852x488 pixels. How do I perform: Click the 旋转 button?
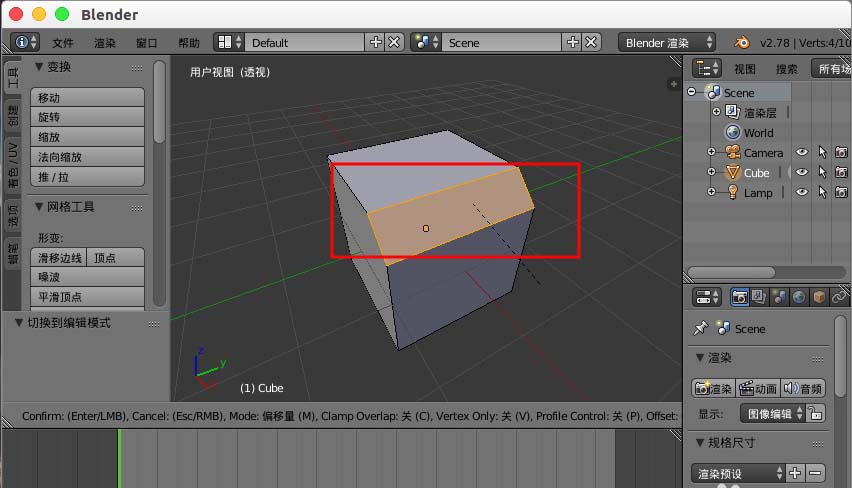click(87, 117)
